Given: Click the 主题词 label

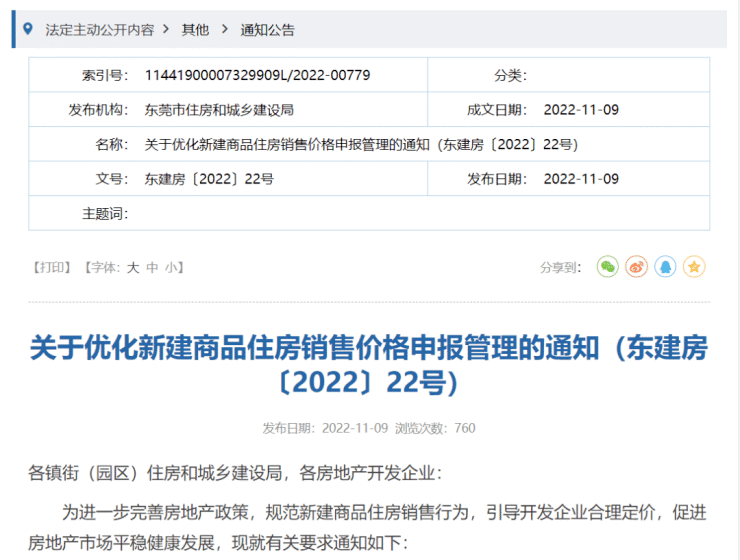Looking at the screenshot, I should (105, 214).
